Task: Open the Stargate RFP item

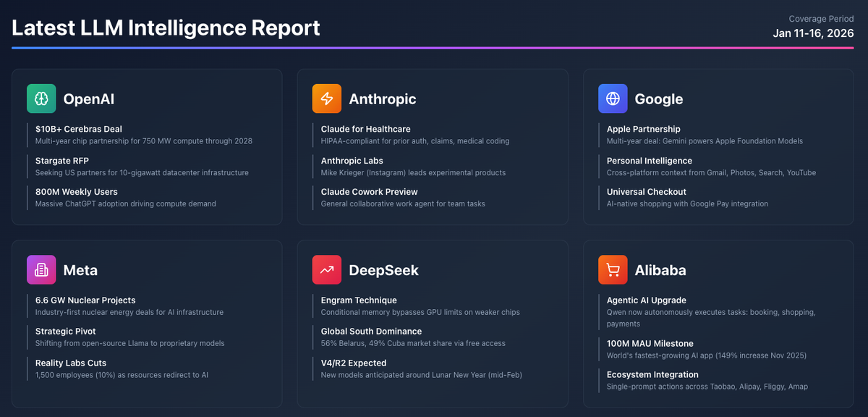Action: point(62,161)
